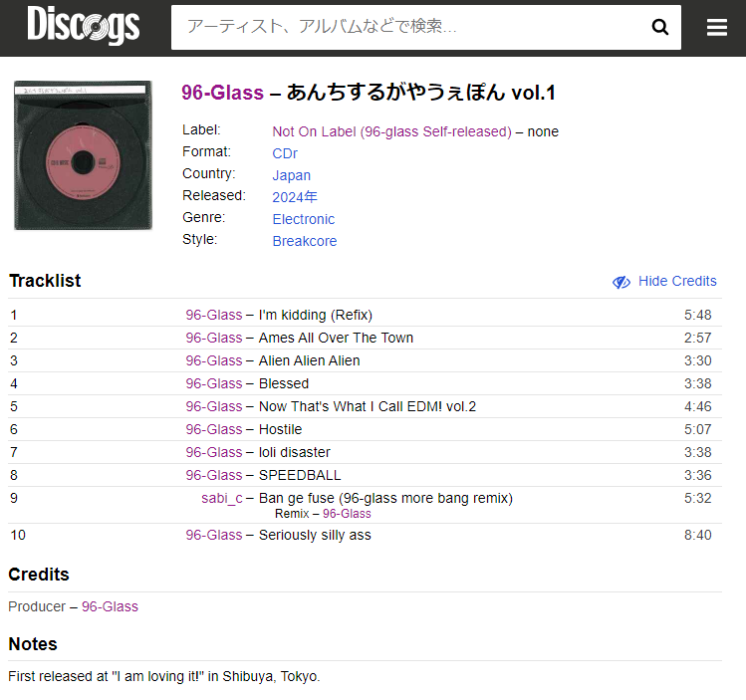Click track title "SPEEDBALL"
The height and width of the screenshot is (700, 746).
(x=300, y=475)
